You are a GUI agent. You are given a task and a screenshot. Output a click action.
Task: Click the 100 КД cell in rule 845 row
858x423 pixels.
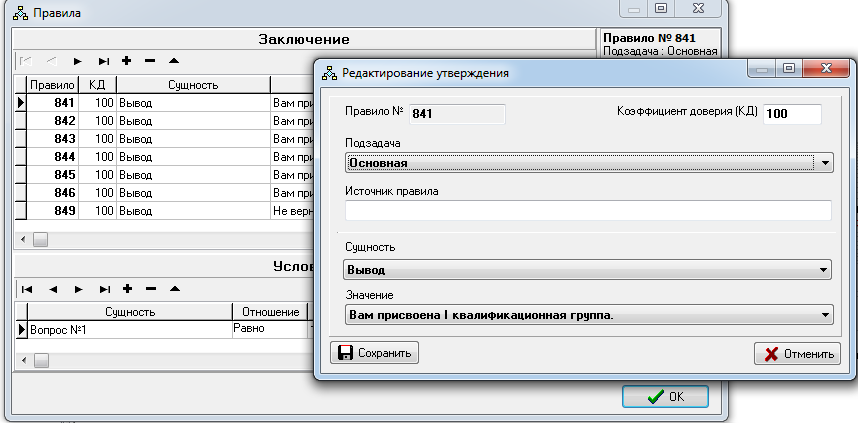click(97, 175)
